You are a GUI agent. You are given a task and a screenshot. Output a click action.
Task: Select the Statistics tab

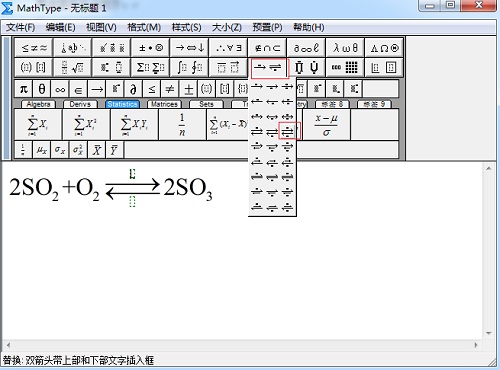click(122, 104)
